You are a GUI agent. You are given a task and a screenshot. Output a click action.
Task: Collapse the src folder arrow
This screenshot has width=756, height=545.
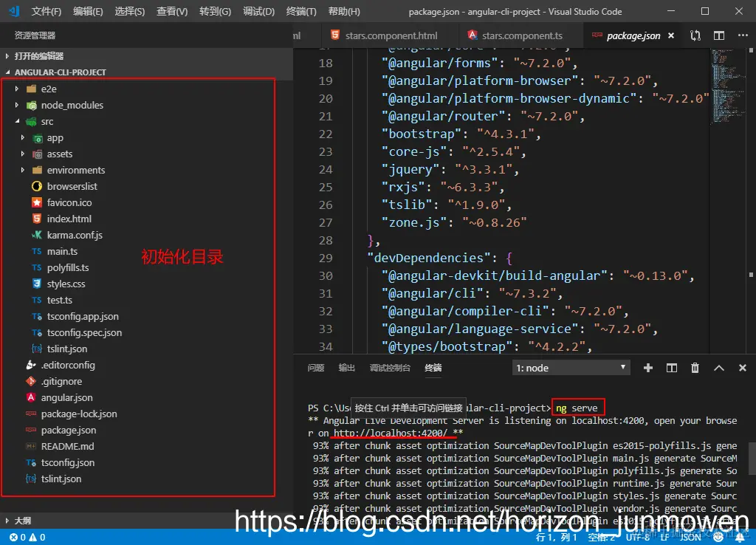point(17,122)
